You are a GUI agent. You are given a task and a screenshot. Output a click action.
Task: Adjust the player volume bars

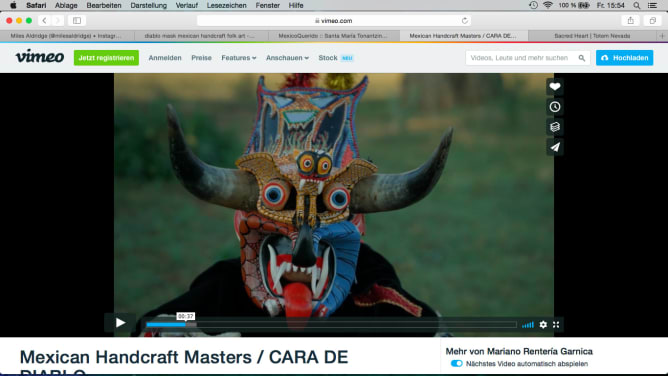pyautogui.click(x=528, y=325)
